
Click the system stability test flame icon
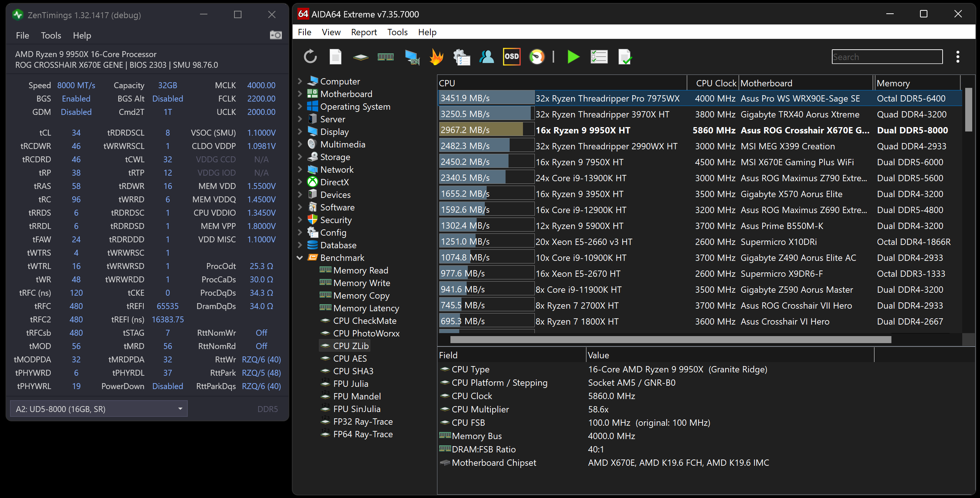(x=436, y=57)
